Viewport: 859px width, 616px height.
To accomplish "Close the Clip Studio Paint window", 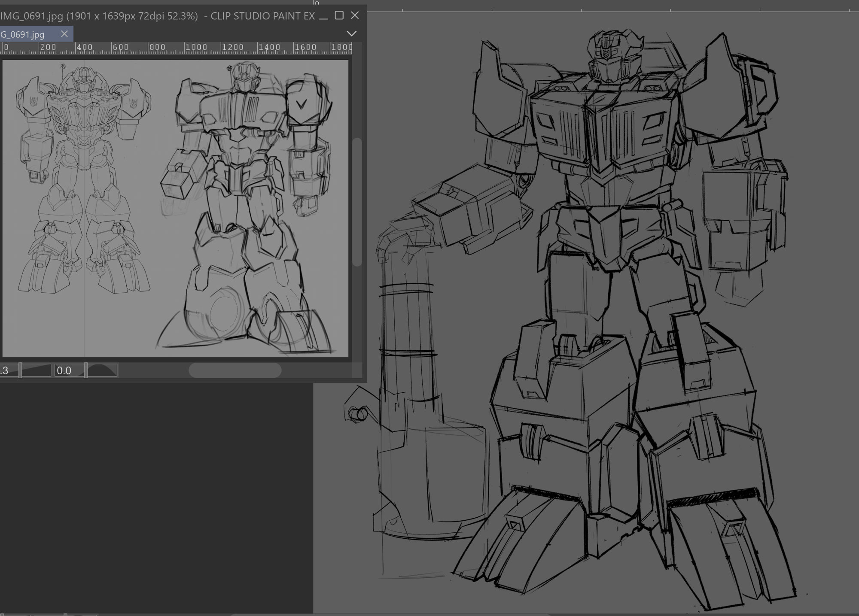I will (x=355, y=15).
